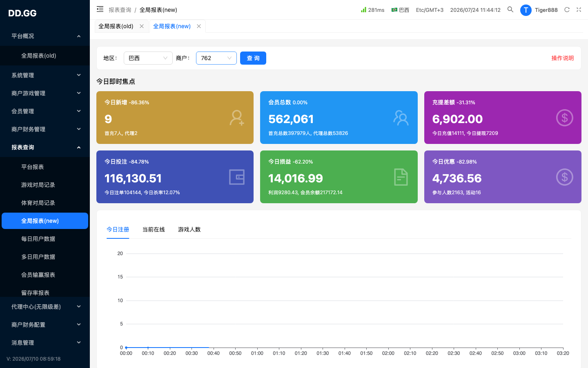Expand the 商户财务管理 menu section
The height and width of the screenshot is (368, 588).
click(x=45, y=129)
